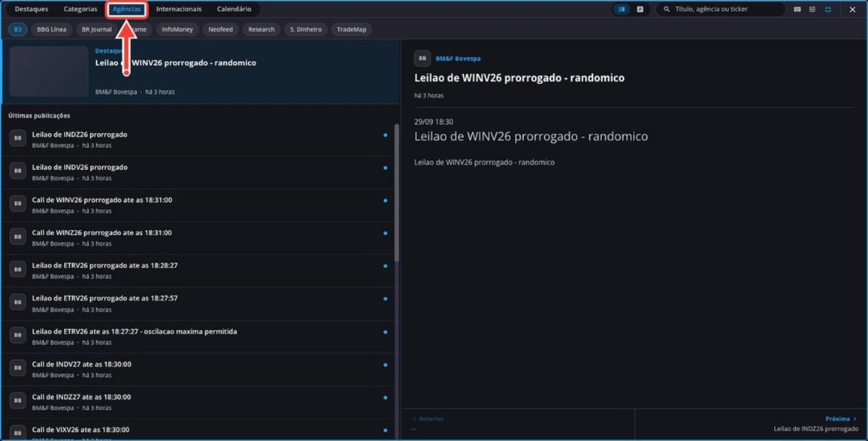Select the Agências tab
Image resolution: width=868 pixels, height=441 pixels.
[x=127, y=9]
